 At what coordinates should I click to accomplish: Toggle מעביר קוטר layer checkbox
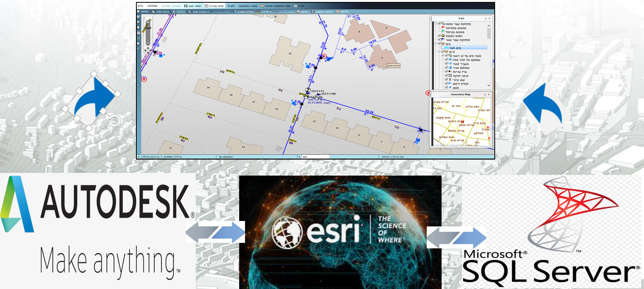tap(446, 63)
